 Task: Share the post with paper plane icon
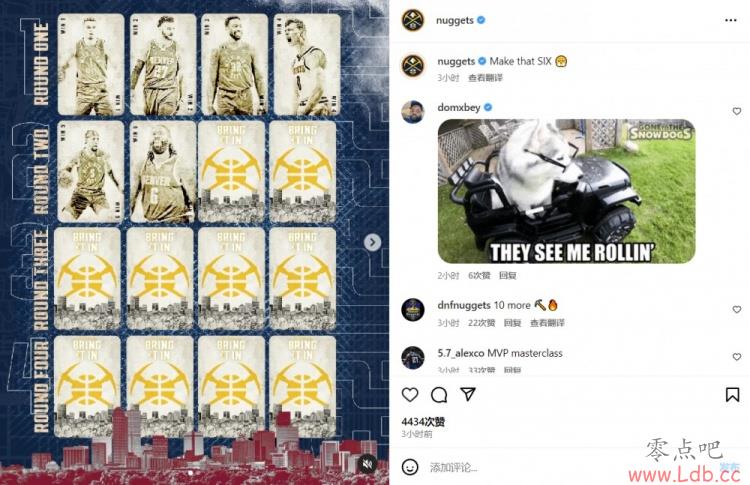(468, 394)
